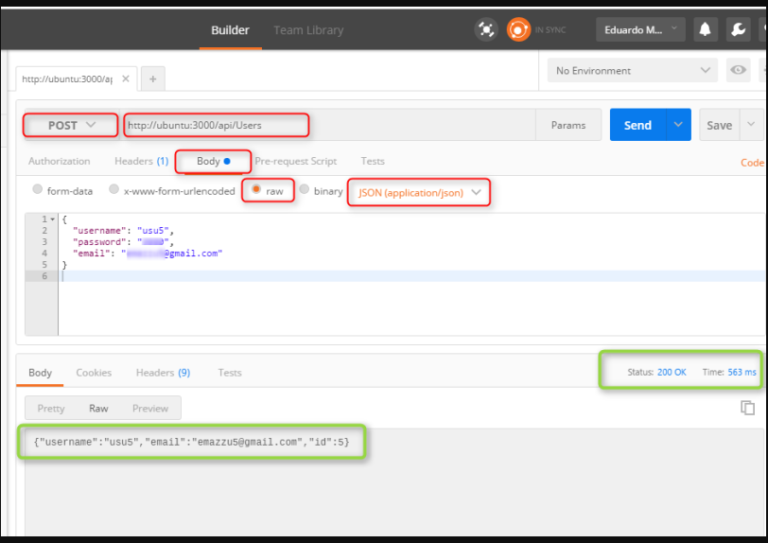Expand the No Environment dropdown

(632, 71)
